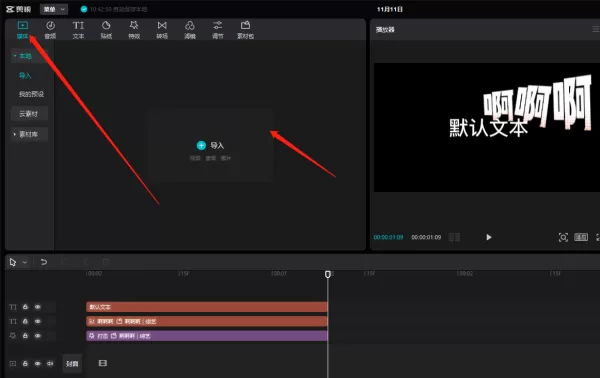Select the 默认文本 text in the preview

coord(488,128)
